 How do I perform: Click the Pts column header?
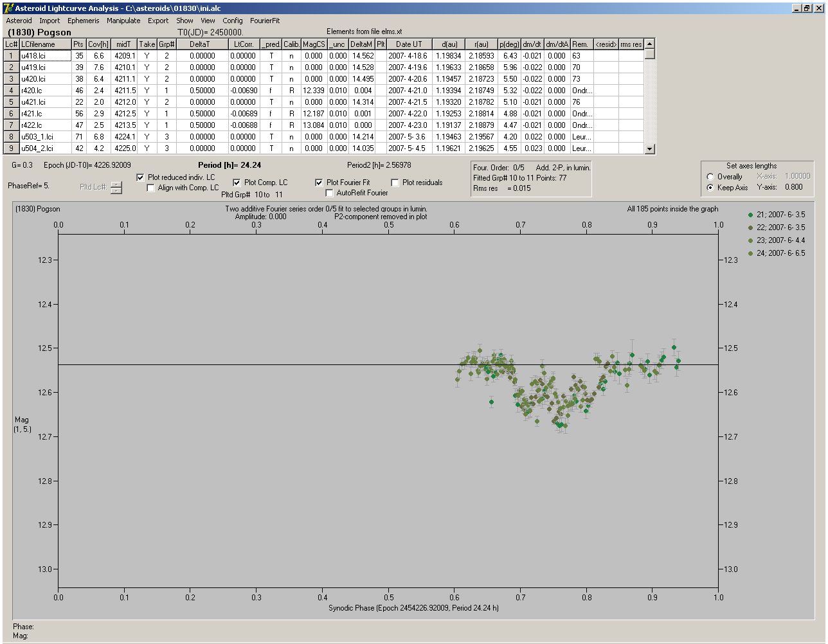[x=78, y=44]
